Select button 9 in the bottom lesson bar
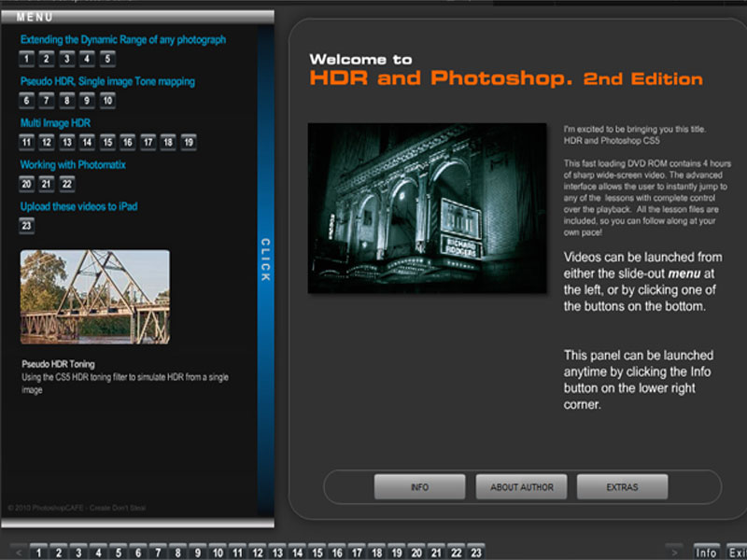The image size is (747, 560). 198,553
